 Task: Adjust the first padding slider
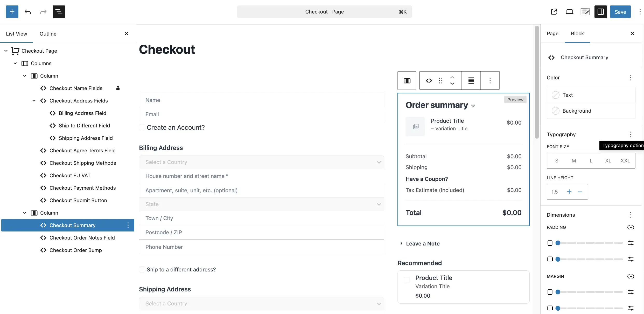tap(558, 243)
